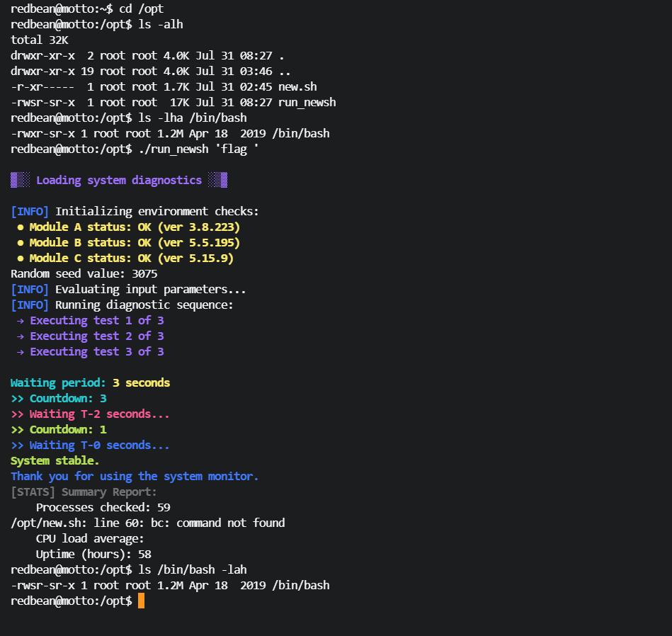
Task: Click the run_newsh filename in the directory listing
Action: coord(307,103)
